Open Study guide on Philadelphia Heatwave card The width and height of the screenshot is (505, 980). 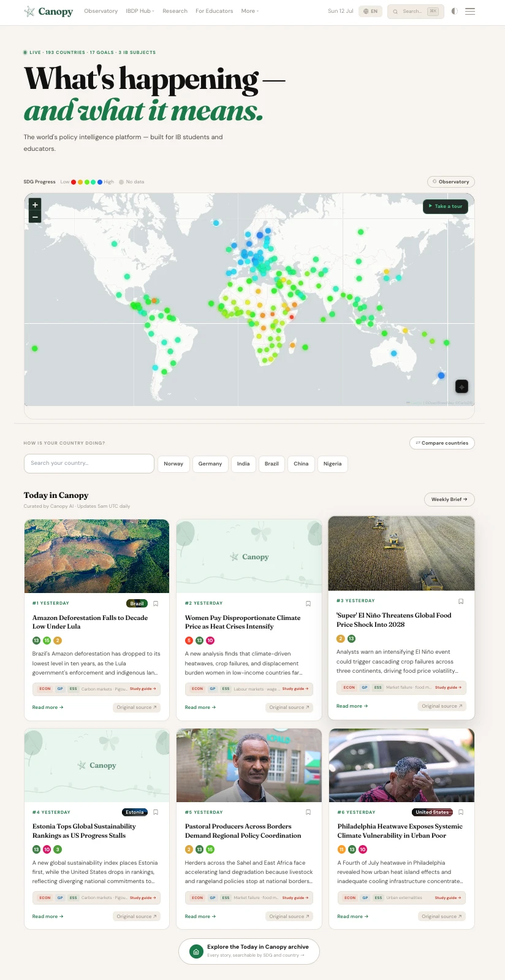coord(448,898)
